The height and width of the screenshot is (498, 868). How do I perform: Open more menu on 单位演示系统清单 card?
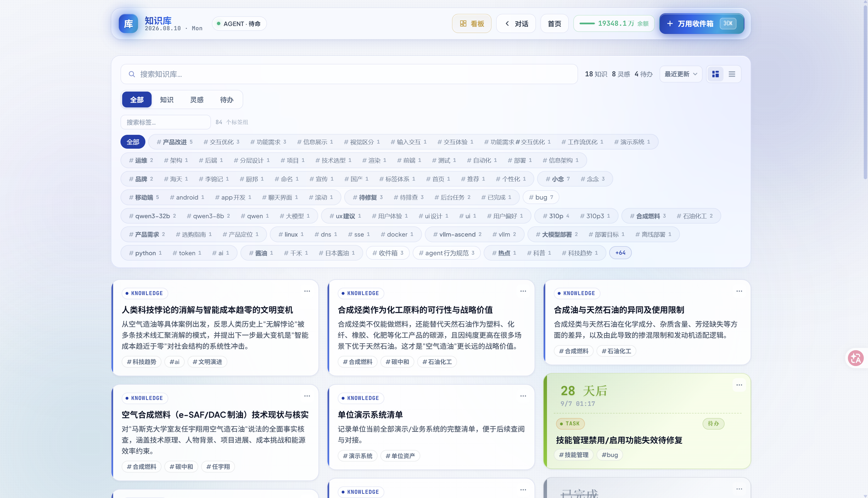523,396
